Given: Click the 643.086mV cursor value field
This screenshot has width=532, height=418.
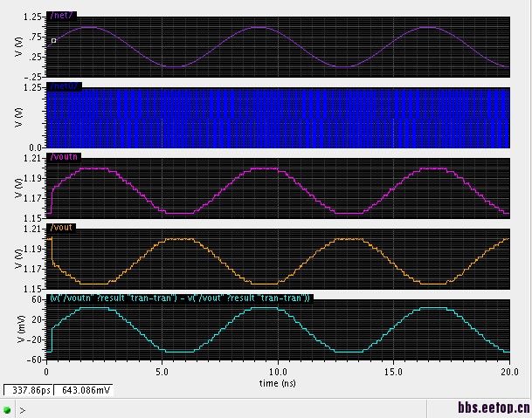Looking at the screenshot, I should pyautogui.click(x=83, y=390).
